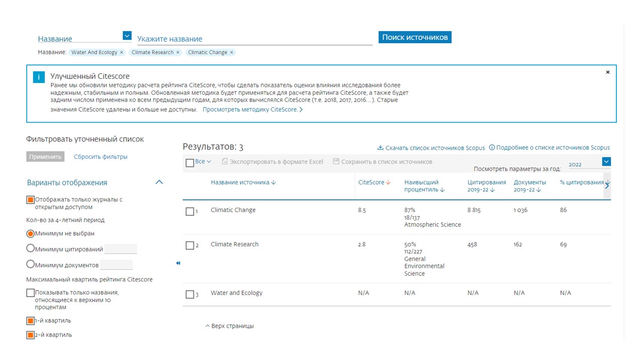Sort by CiteScore column header
This screenshot has height=362, width=644.
pyautogui.click(x=374, y=183)
